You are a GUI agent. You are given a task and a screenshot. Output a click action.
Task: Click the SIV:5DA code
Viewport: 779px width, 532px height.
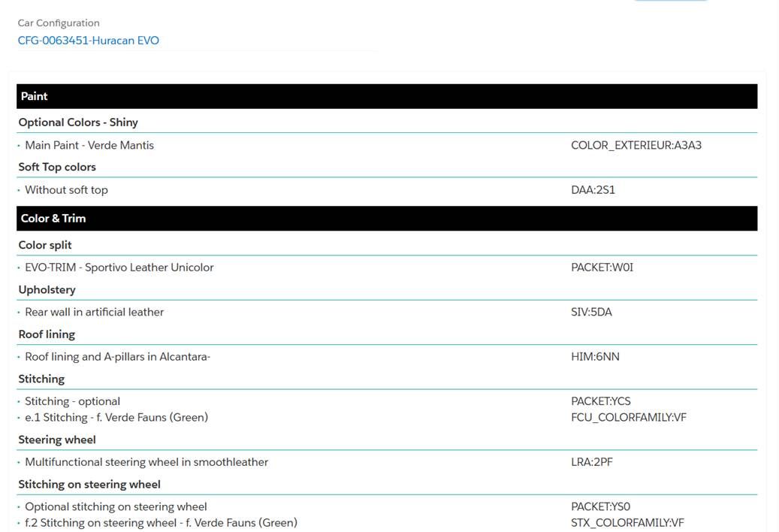591,312
